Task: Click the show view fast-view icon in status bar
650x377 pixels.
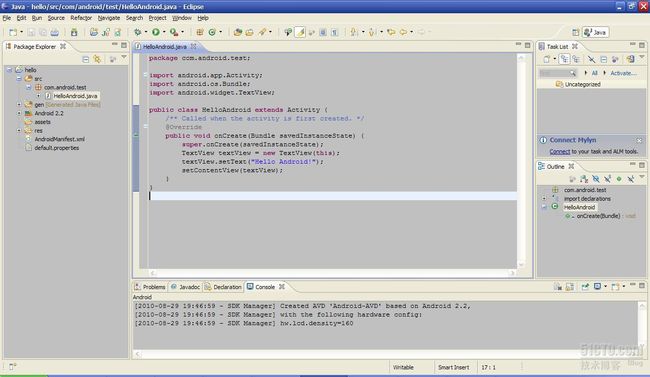Action: tap(12, 367)
